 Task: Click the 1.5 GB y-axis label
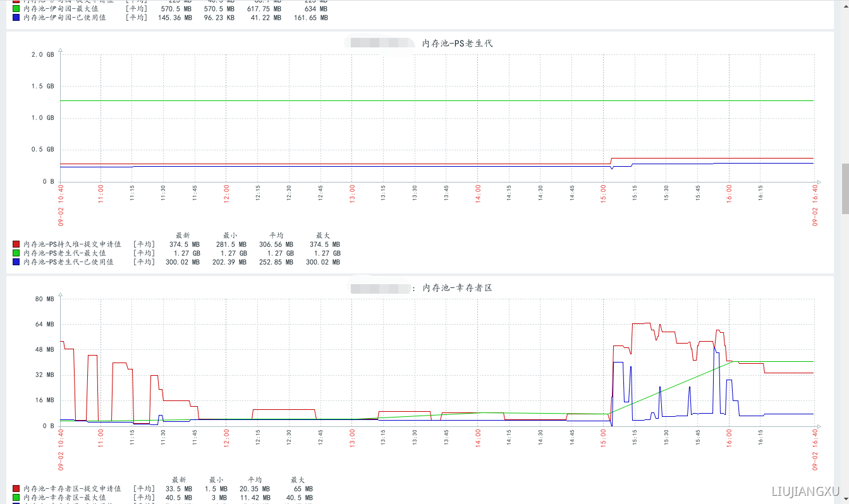[x=42, y=86]
